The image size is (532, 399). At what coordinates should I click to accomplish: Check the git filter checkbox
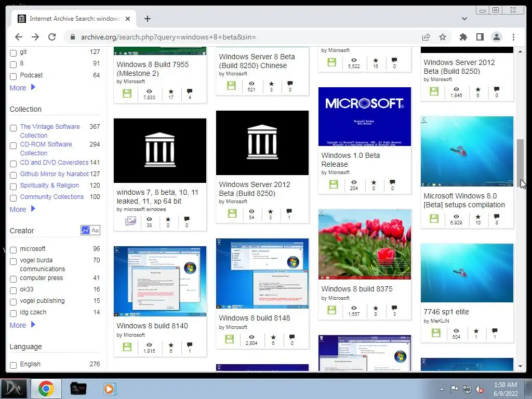[13, 54]
